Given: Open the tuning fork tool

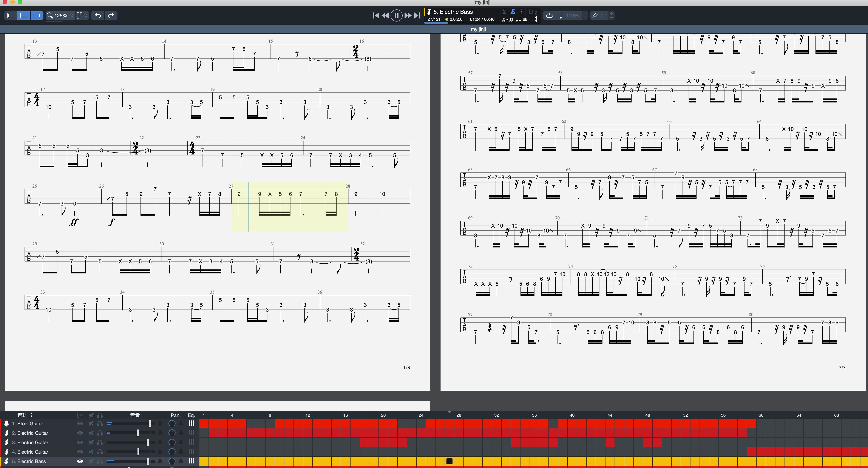Looking at the screenshot, I should point(595,15).
